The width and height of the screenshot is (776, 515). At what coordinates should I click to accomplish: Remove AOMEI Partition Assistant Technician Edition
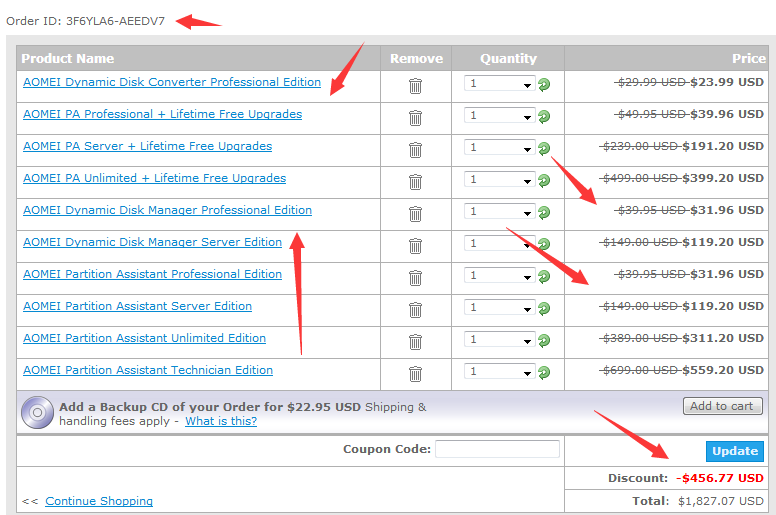tap(415, 374)
